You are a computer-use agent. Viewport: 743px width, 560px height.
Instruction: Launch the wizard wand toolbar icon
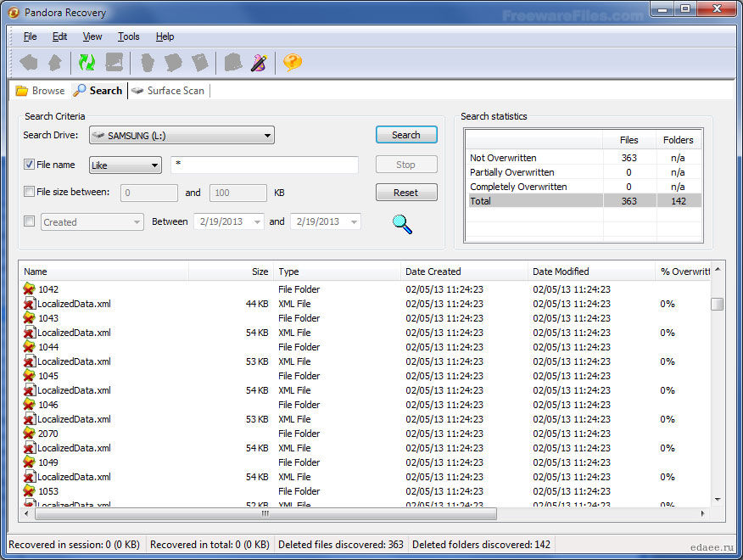[x=259, y=62]
